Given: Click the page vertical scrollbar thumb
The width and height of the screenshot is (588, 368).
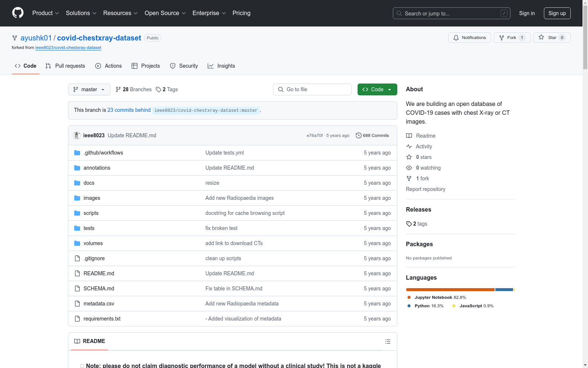Looking at the screenshot, I should pyautogui.click(x=585, y=37).
